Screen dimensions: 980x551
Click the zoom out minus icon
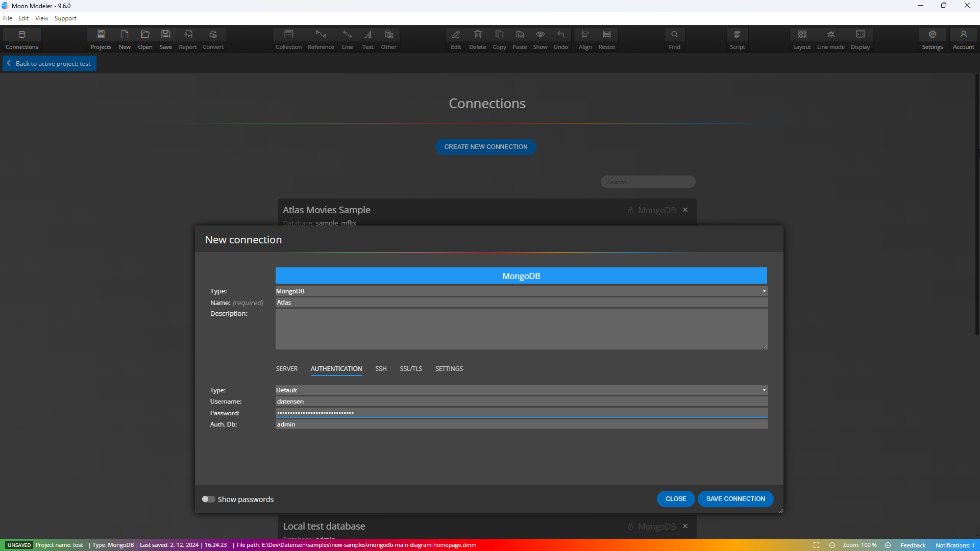832,545
